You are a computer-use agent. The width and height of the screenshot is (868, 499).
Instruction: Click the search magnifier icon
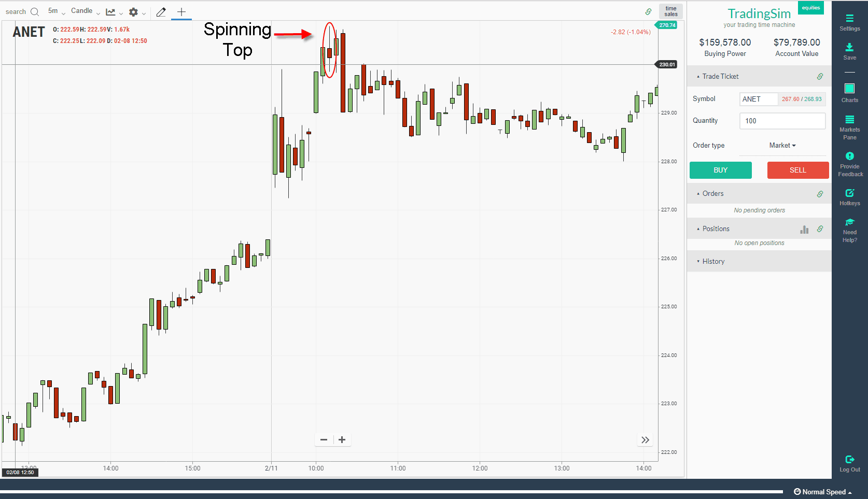(35, 11)
